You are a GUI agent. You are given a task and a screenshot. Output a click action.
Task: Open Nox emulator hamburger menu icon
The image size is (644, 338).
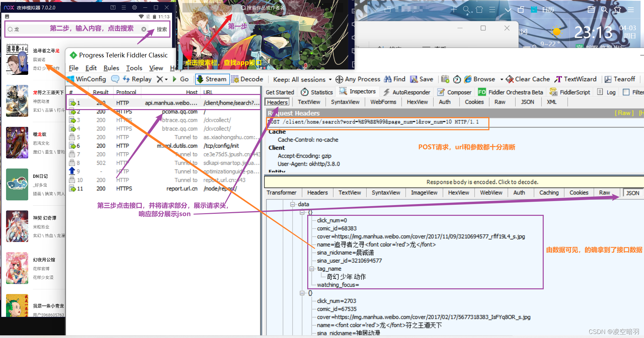pos(124,7)
